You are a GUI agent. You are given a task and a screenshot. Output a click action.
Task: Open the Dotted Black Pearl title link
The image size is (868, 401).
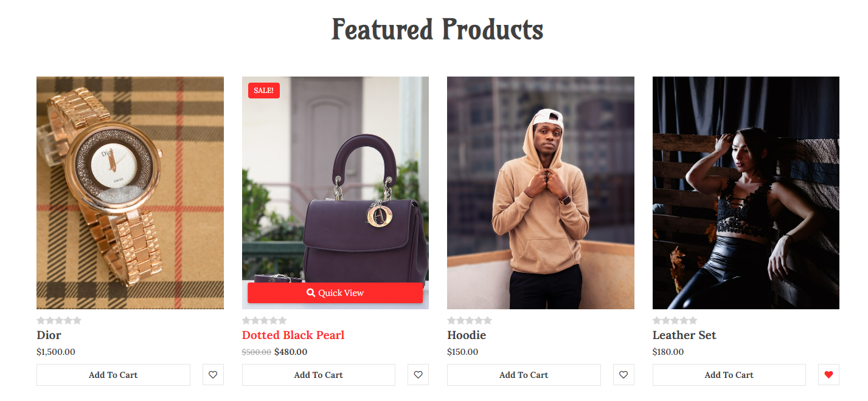tap(293, 335)
